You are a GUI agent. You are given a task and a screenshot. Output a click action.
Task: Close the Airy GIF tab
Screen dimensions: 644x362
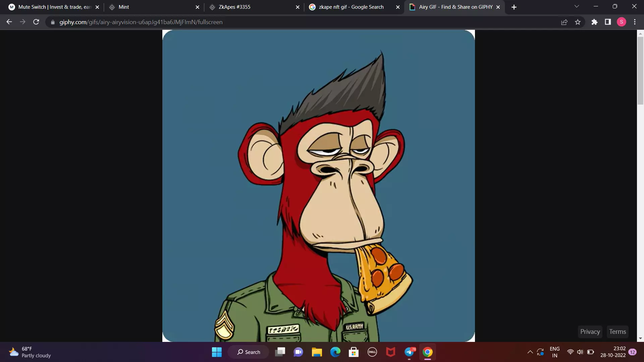pyautogui.click(x=498, y=7)
